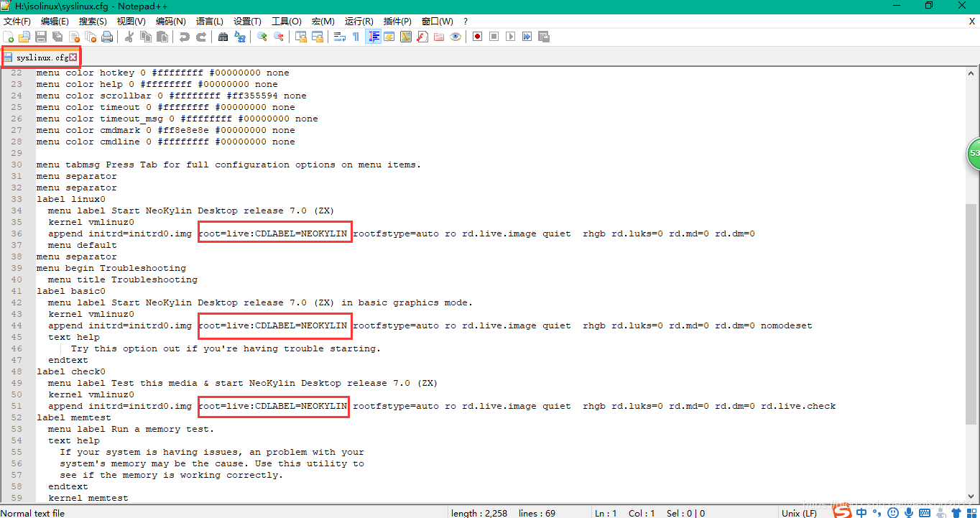Save the current file using toolbar
The width and height of the screenshot is (980, 518).
41,37
